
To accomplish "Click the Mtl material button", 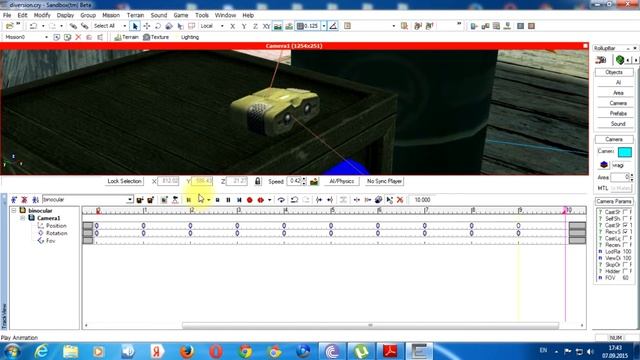I will pos(621,188).
